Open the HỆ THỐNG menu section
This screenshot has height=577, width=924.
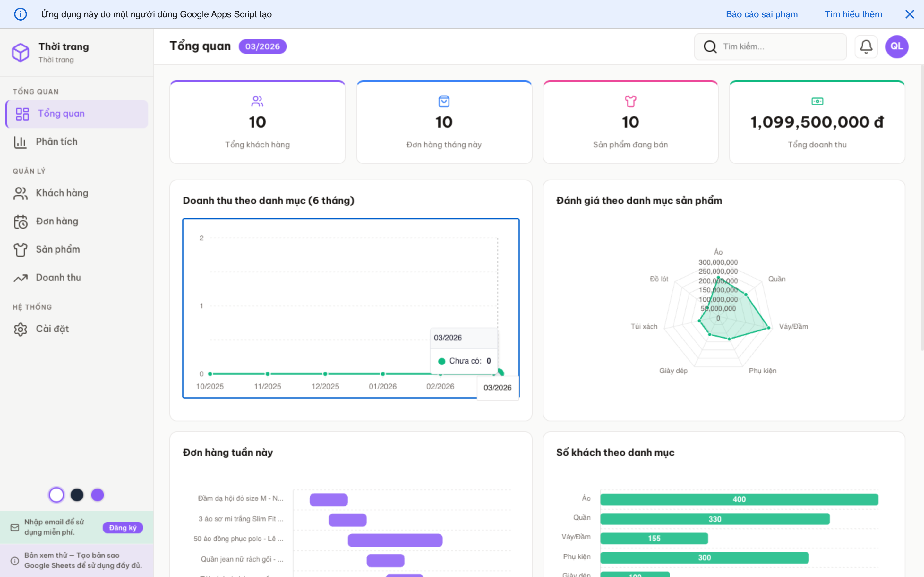[32, 306]
